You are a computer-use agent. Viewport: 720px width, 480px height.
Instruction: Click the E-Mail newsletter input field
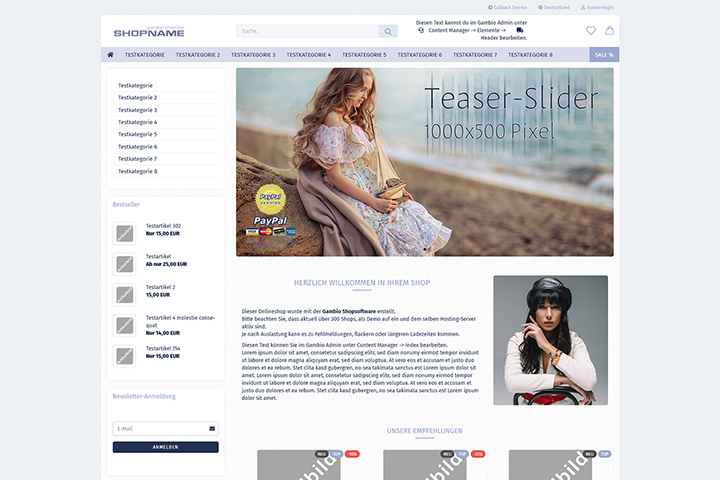(166, 429)
